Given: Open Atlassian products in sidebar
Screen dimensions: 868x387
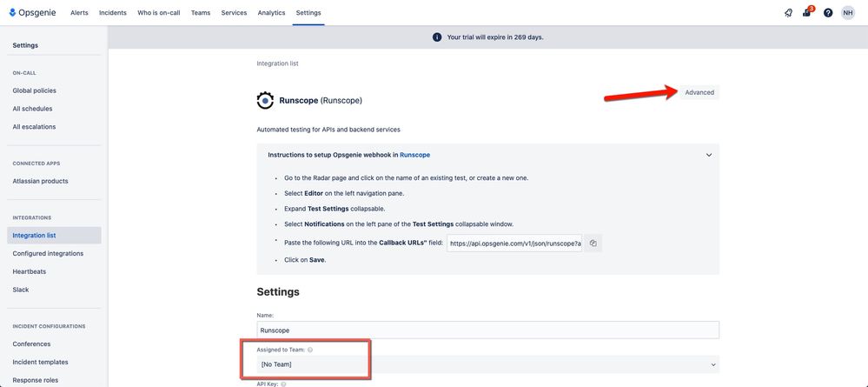Looking at the screenshot, I should [41, 181].
